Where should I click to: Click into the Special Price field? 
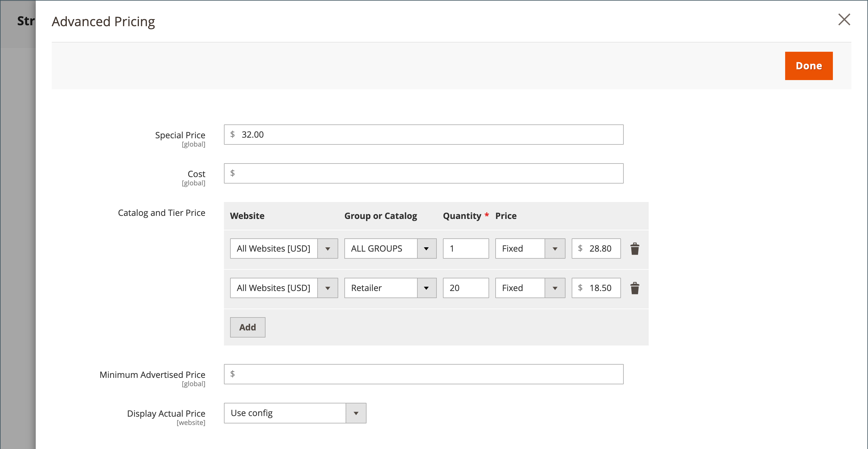(x=423, y=135)
